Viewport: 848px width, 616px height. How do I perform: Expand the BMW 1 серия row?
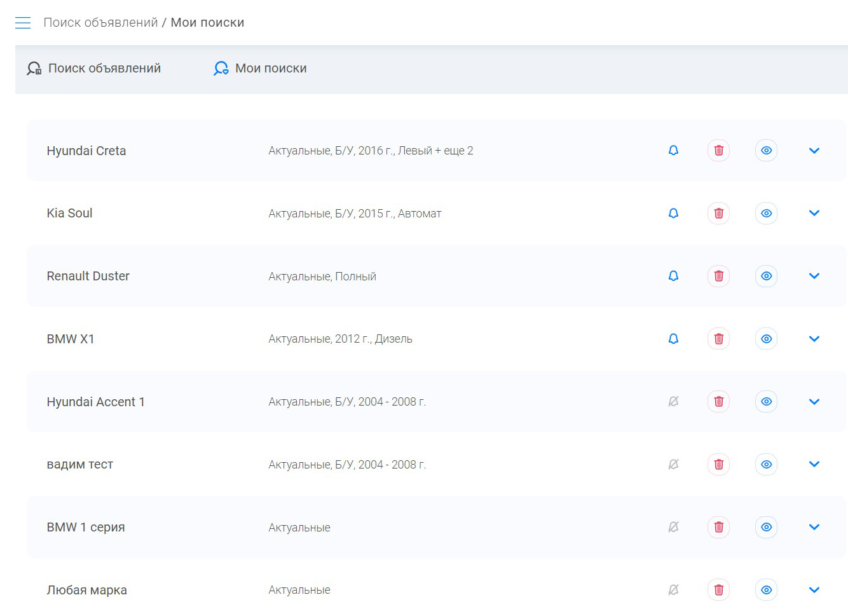coord(814,527)
